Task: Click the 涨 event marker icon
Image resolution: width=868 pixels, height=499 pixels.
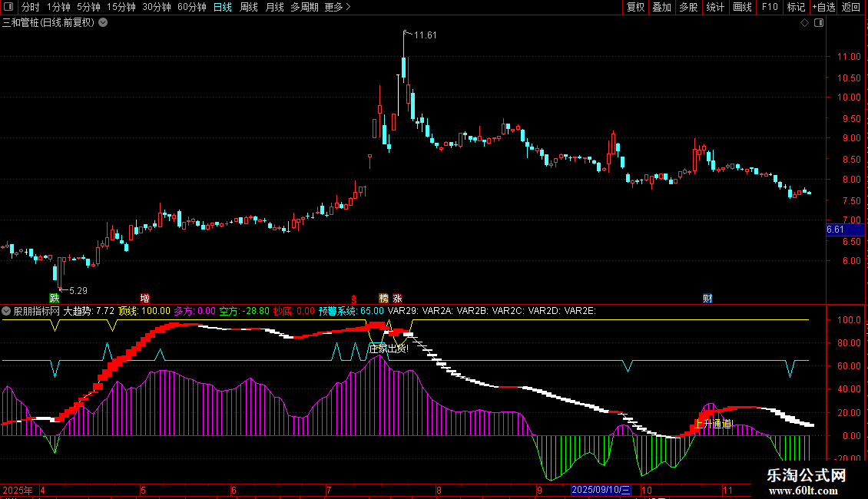Action: point(397,298)
